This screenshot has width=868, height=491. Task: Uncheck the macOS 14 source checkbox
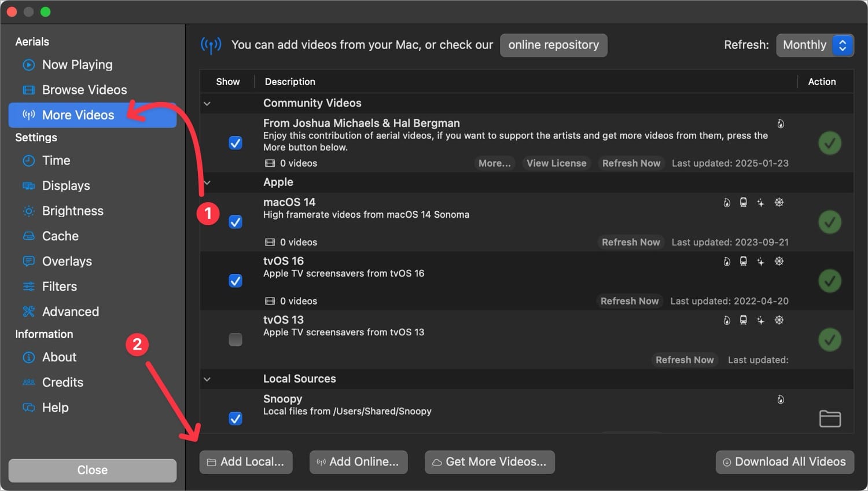point(236,222)
